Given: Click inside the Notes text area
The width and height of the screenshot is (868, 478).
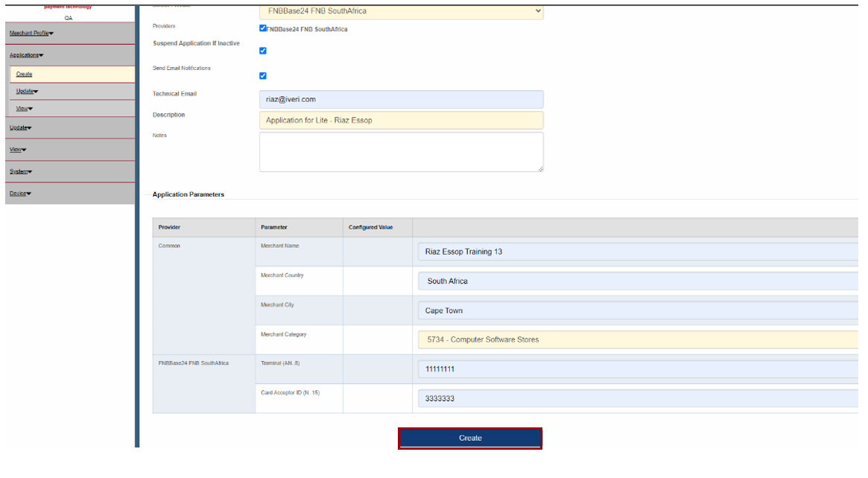Looking at the screenshot, I should (401, 152).
